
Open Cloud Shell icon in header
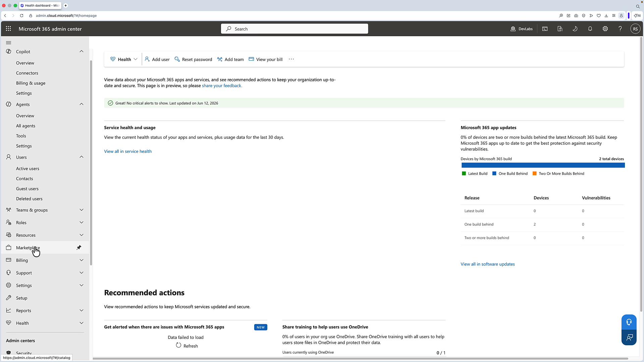545,29
